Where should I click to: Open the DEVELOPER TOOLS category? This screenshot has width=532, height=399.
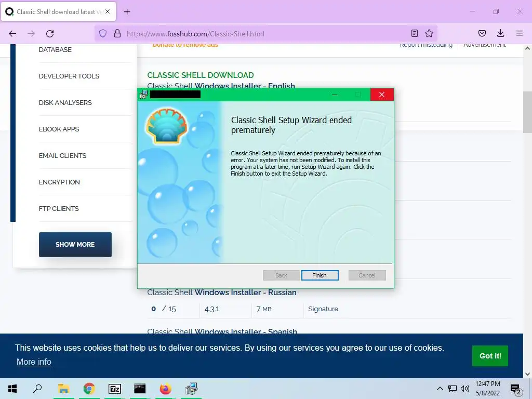[x=69, y=76]
